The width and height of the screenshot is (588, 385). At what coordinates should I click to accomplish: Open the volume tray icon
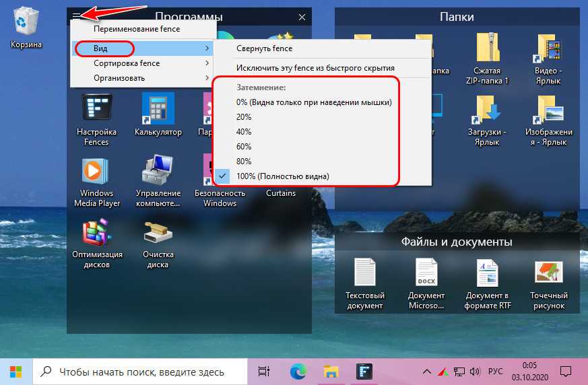click(x=475, y=372)
